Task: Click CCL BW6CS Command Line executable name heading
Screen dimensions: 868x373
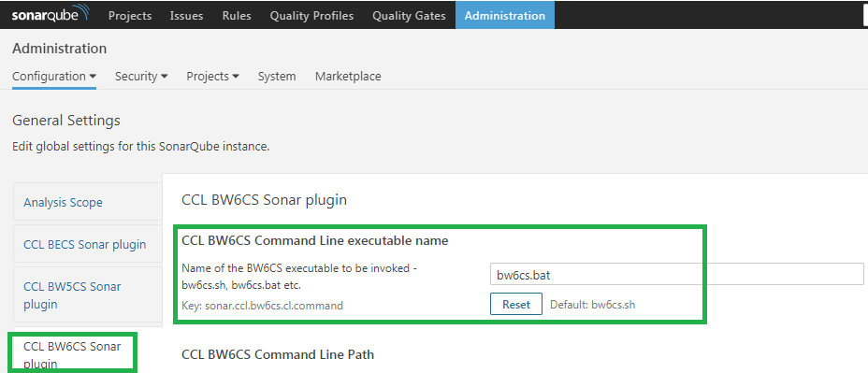Action: 315,241
